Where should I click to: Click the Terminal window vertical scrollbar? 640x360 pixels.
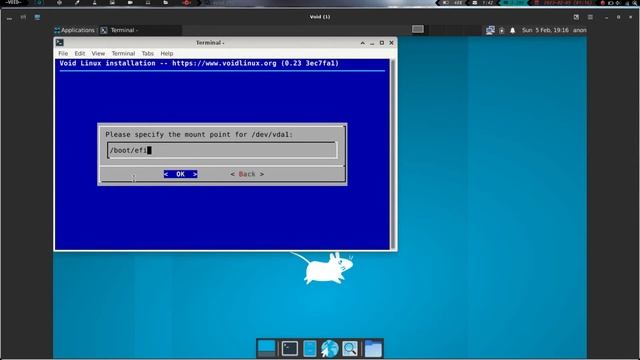click(393, 154)
